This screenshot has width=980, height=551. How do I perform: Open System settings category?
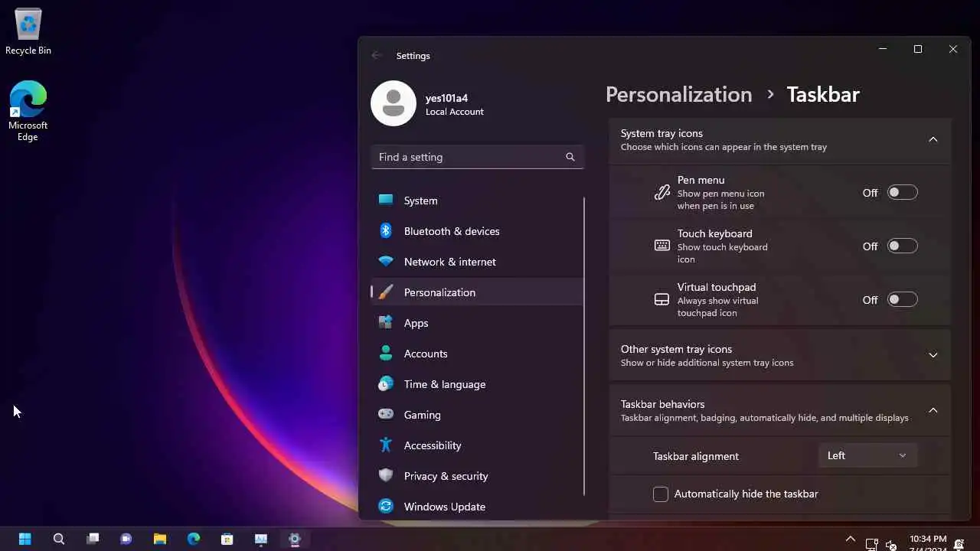click(x=477, y=201)
